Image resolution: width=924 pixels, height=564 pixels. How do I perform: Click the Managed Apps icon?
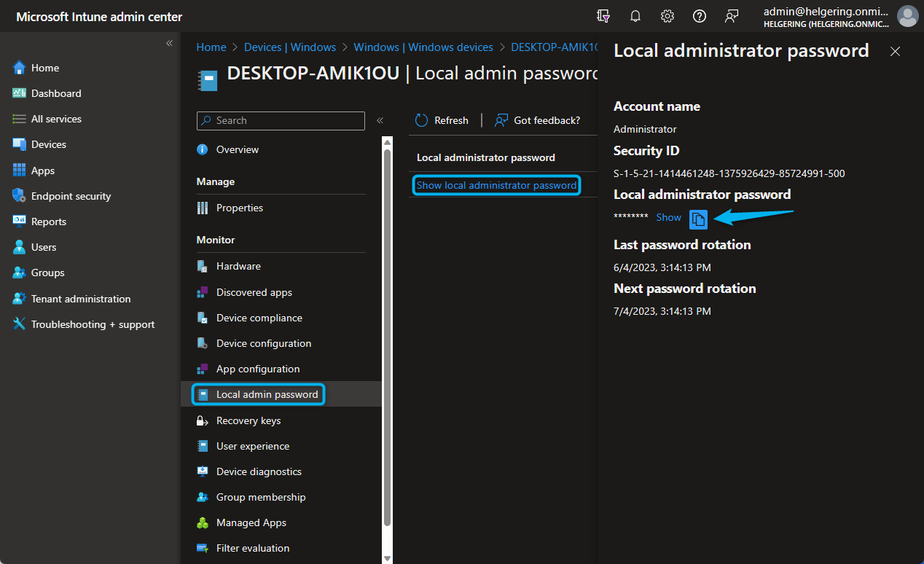tap(203, 522)
